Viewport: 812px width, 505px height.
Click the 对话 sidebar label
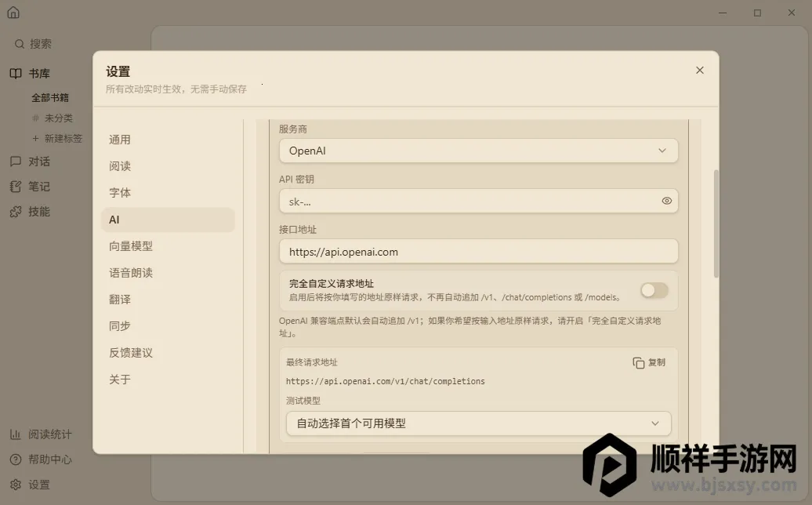39,162
